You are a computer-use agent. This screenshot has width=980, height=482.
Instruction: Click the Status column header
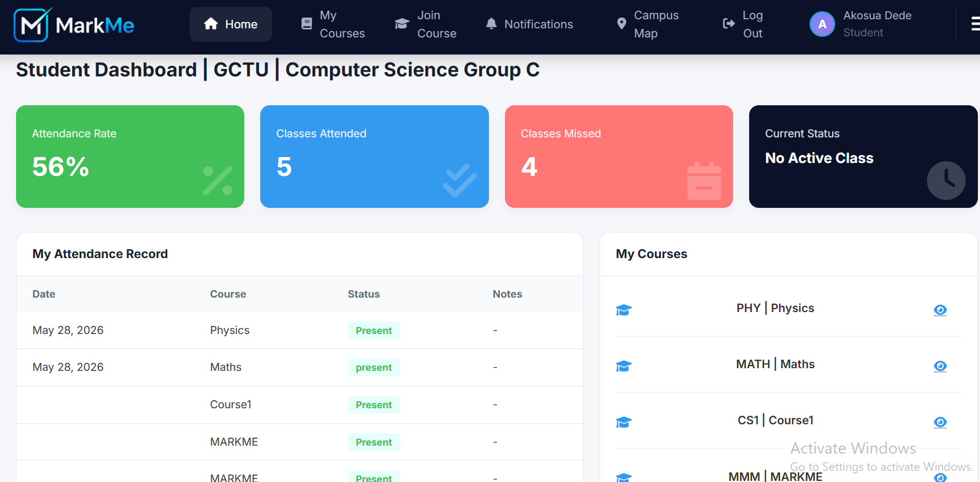pos(364,294)
